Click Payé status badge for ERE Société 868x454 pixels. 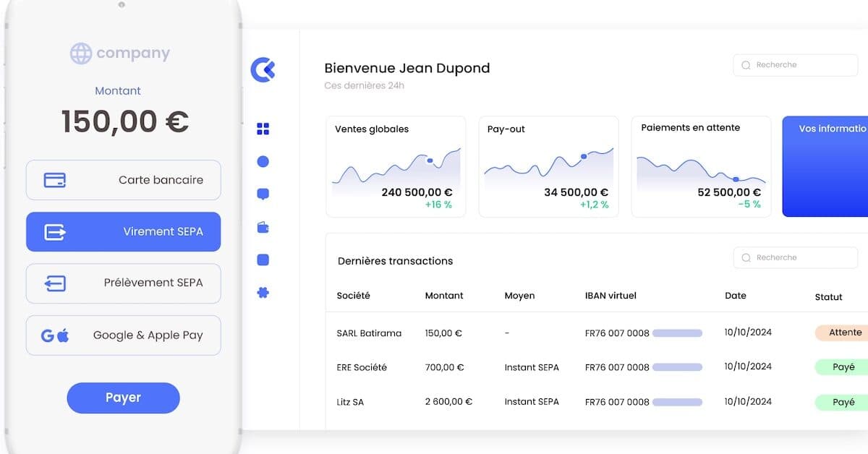(x=842, y=367)
